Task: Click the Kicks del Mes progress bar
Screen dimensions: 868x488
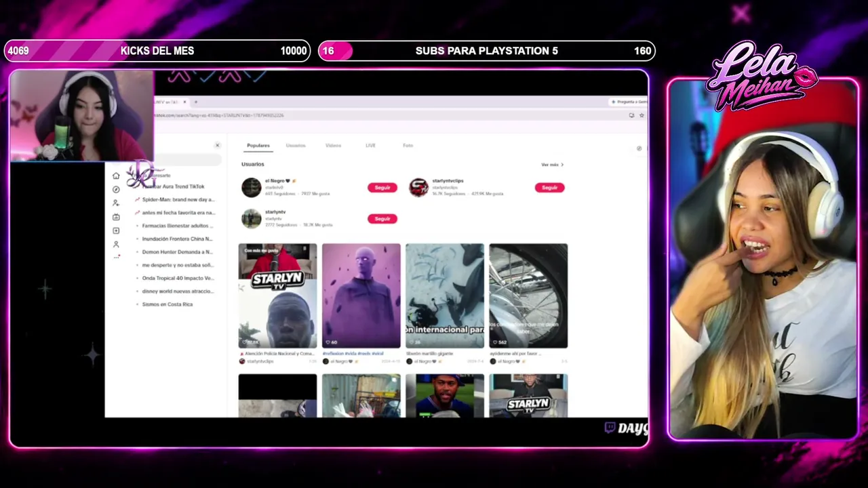Action: pyautogui.click(x=157, y=51)
